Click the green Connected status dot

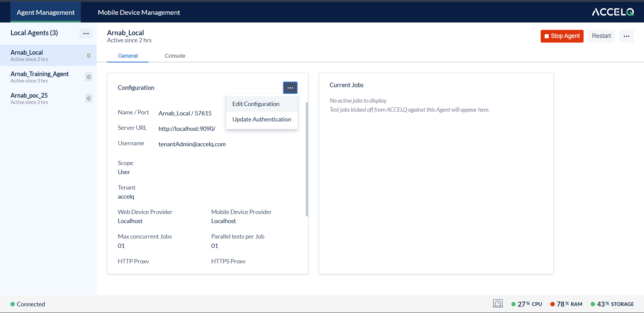click(x=12, y=304)
